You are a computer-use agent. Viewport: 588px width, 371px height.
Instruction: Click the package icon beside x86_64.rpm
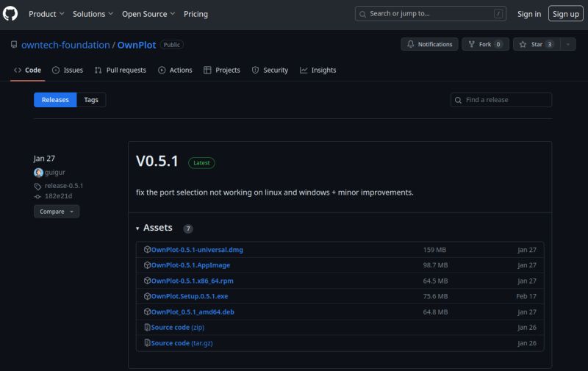pyautogui.click(x=147, y=281)
